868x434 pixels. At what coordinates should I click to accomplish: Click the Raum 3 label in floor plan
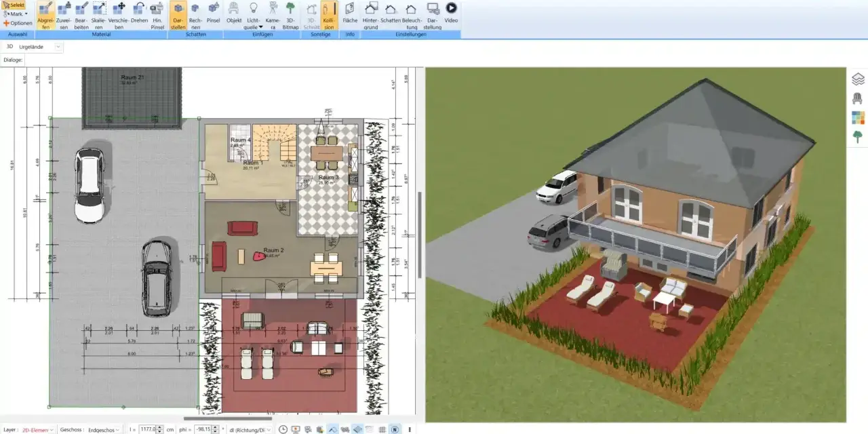(x=328, y=178)
